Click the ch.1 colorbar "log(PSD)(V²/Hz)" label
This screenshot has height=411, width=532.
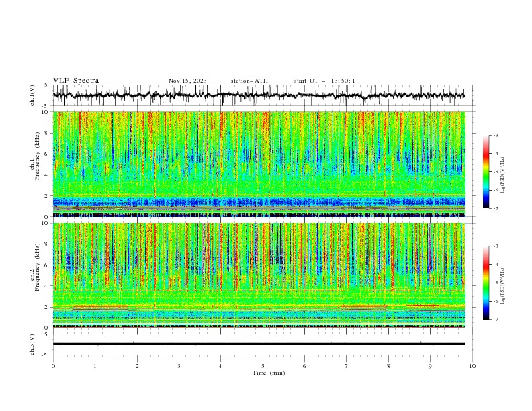(503, 175)
